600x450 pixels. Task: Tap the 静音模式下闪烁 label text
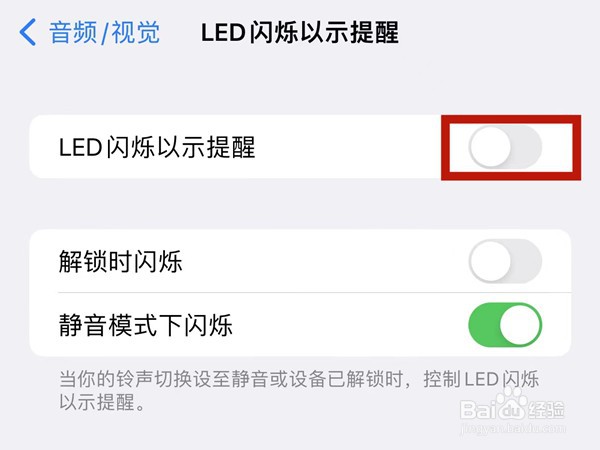tap(146, 325)
